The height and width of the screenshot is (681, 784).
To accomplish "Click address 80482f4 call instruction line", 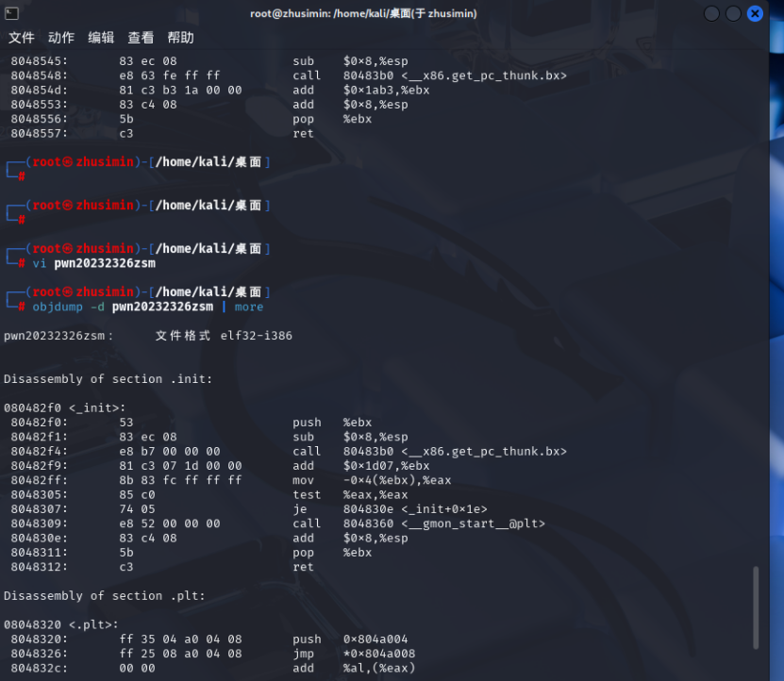I will 289,451.
